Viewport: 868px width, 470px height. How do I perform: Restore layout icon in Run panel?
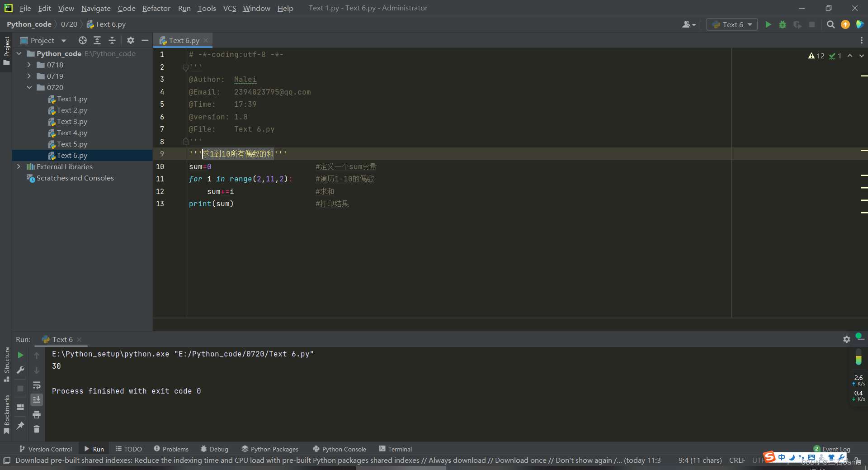tap(20, 407)
